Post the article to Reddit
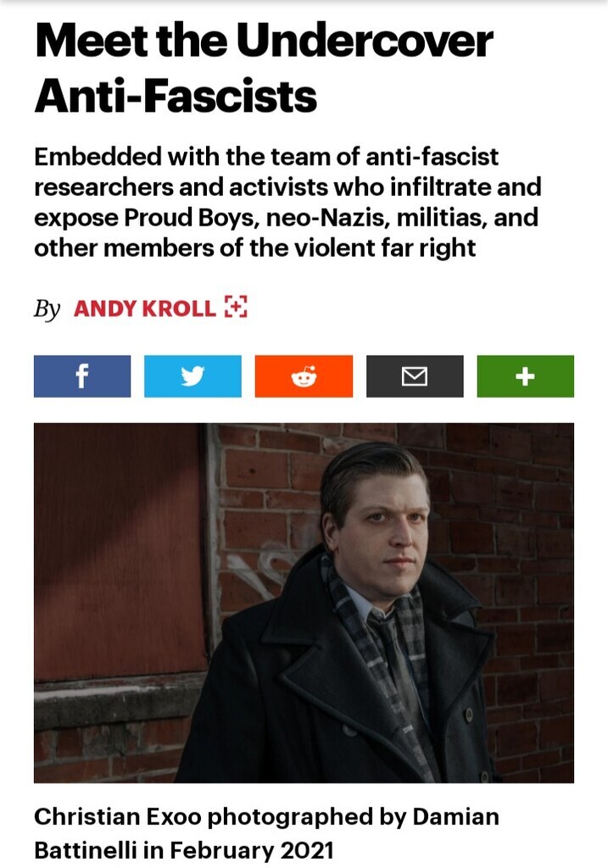This screenshot has width=608, height=868. pos(304,376)
